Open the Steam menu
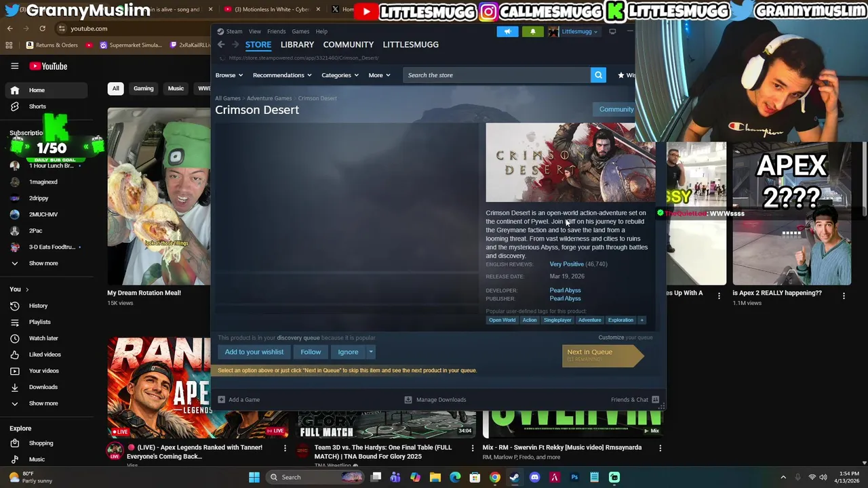The width and height of the screenshot is (868, 488). click(230, 31)
